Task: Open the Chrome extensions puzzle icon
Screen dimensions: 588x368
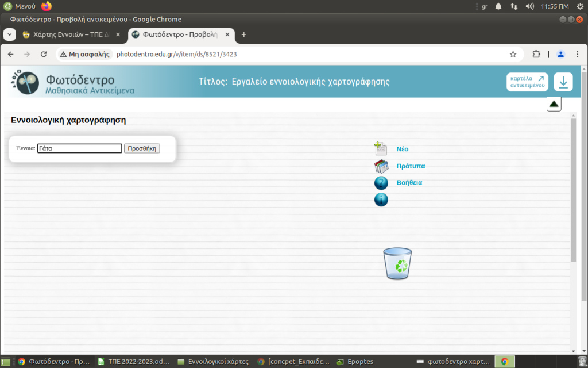Action: (536, 54)
